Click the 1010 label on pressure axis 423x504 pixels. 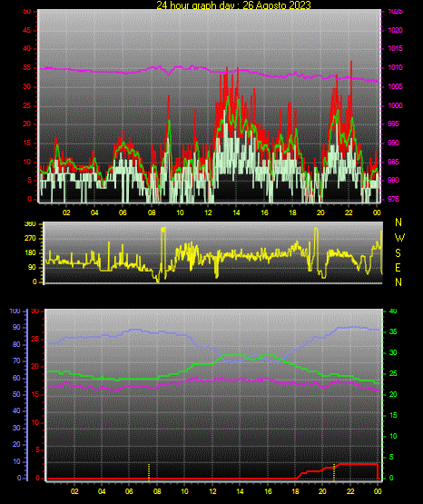395,67
